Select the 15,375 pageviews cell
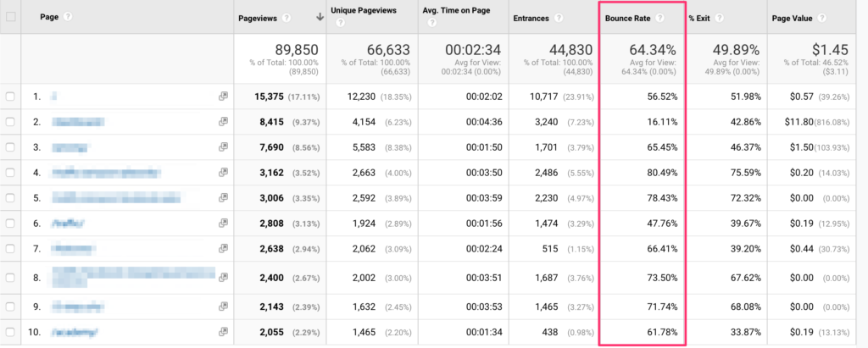 click(x=269, y=97)
